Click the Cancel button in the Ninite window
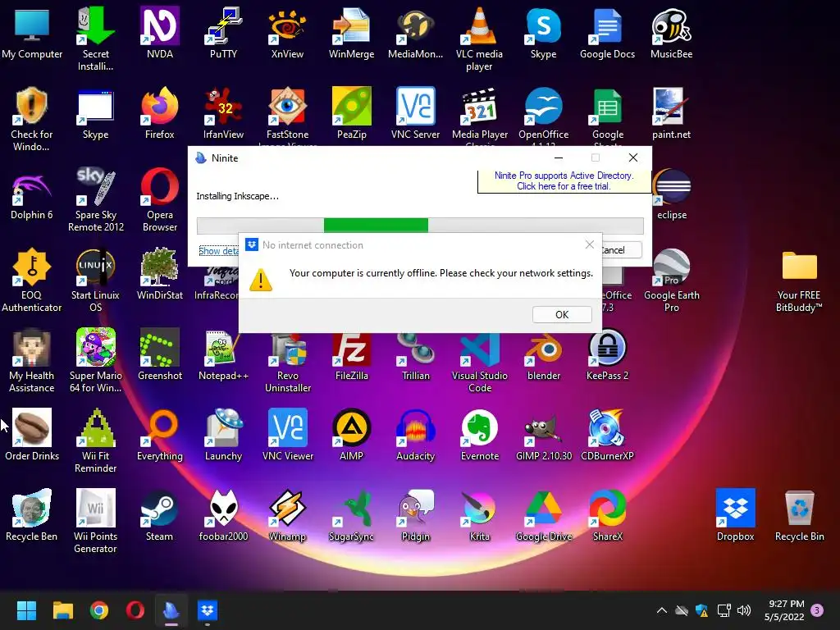Viewport: 840px width, 630px height. pyautogui.click(x=622, y=250)
